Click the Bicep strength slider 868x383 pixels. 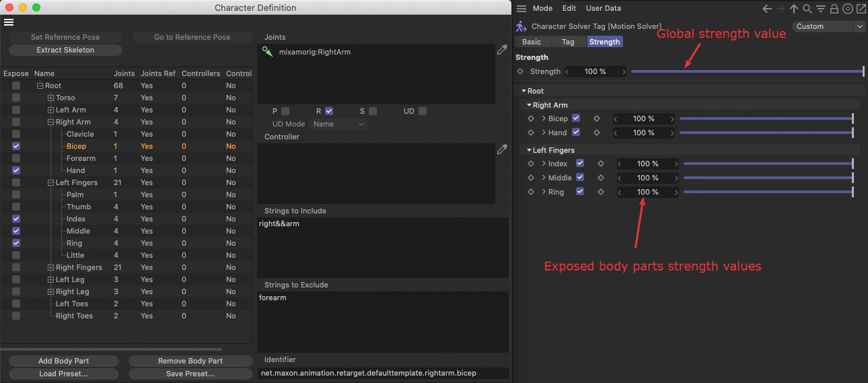point(766,118)
